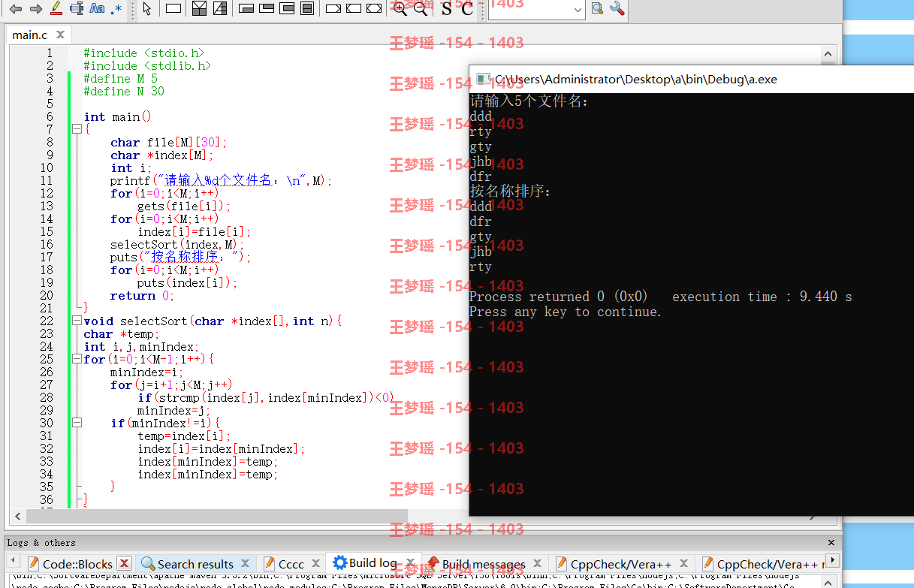The width and height of the screenshot is (914, 588).
Task: Choose the block tool right of if-block
Action: (x=219, y=9)
